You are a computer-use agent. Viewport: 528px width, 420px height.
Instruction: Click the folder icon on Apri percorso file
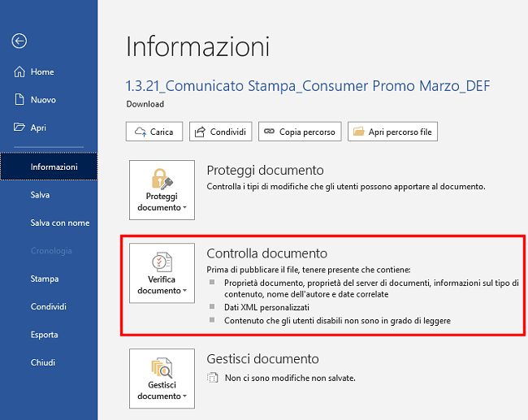tap(358, 132)
